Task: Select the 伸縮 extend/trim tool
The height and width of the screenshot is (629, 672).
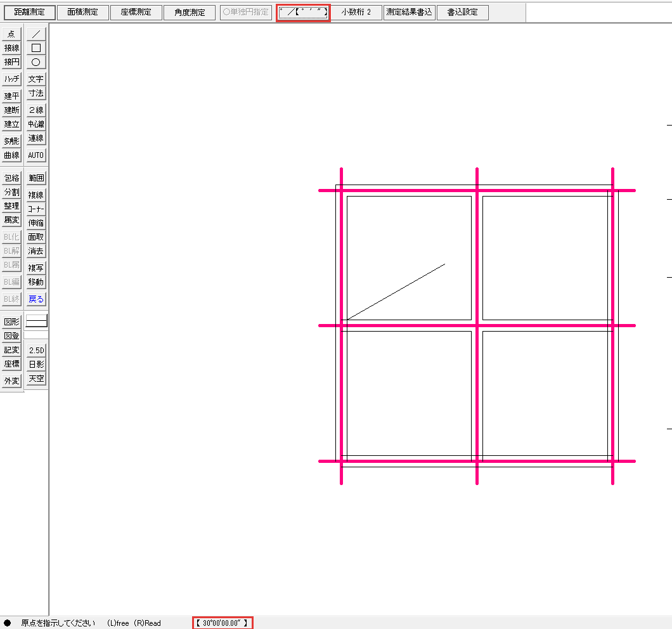Action: [x=36, y=223]
